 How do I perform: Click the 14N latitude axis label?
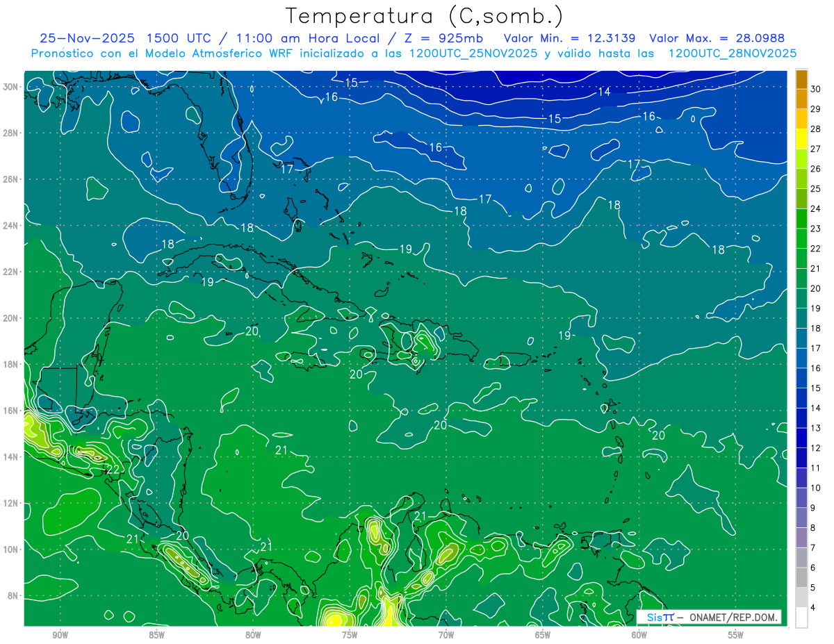(10, 457)
